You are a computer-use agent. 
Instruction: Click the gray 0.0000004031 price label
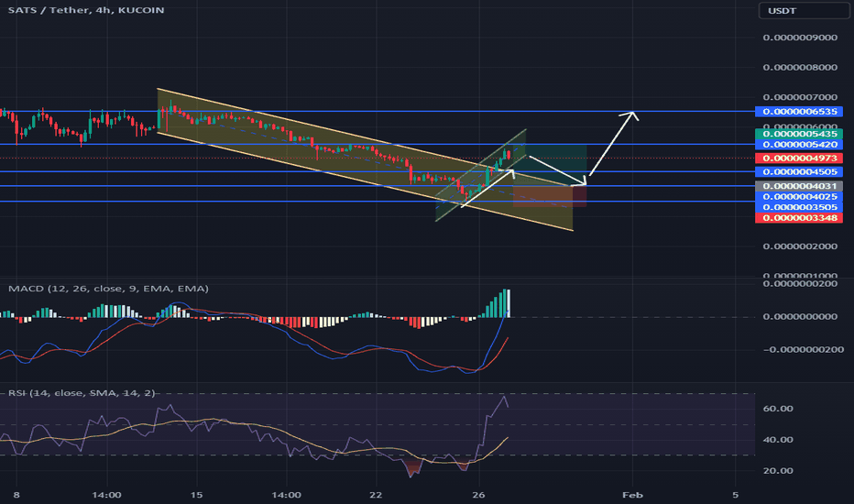(x=799, y=186)
